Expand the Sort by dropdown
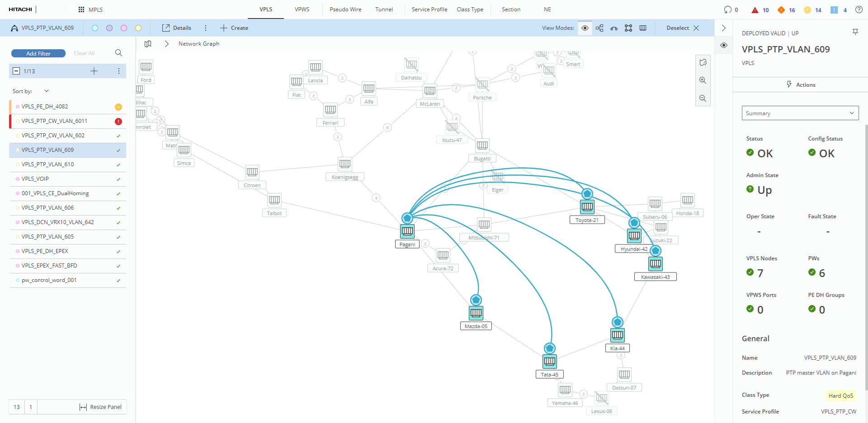The height and width of the screenshot is (423, 868). coord(46,91)
